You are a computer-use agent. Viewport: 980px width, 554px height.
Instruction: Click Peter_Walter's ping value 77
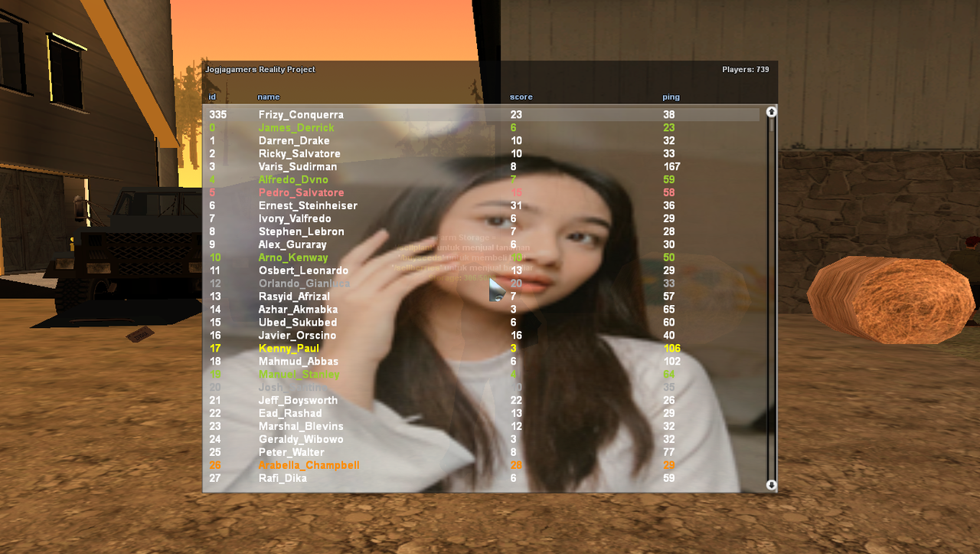pos(668,453)
